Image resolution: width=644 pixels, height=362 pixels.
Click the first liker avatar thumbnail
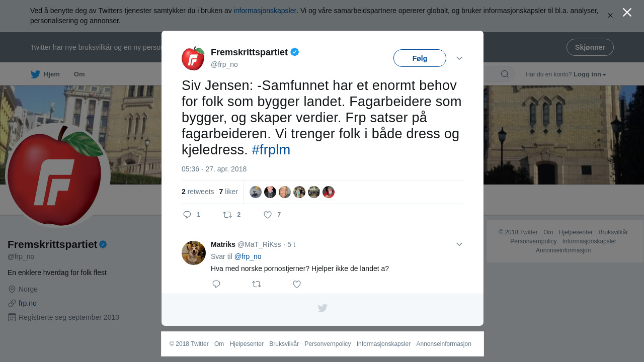[256, 192]
